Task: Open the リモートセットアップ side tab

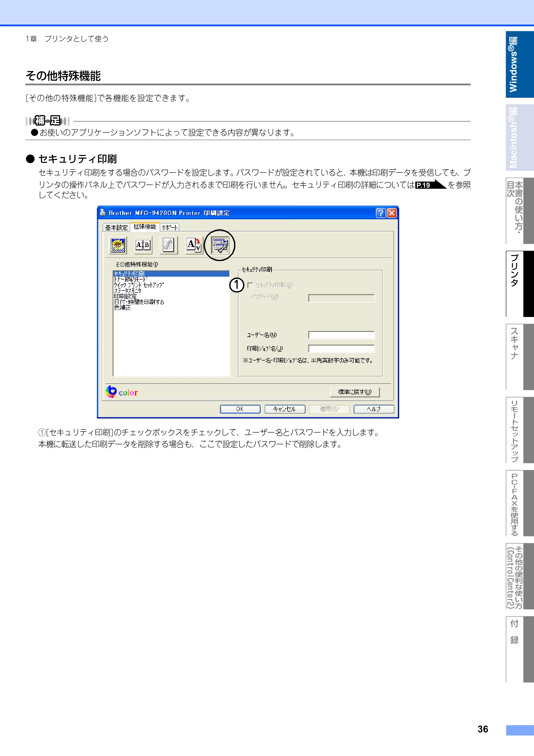Action: pos(520,430)
